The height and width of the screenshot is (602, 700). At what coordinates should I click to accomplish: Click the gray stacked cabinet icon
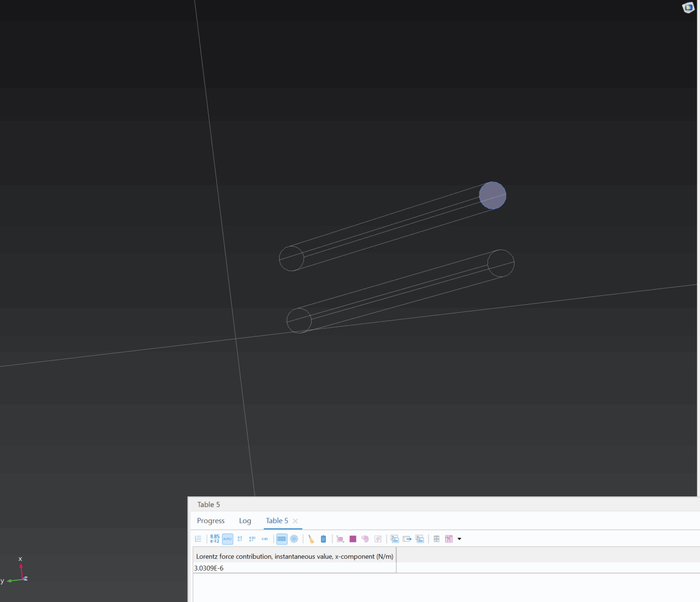[436, 539]
